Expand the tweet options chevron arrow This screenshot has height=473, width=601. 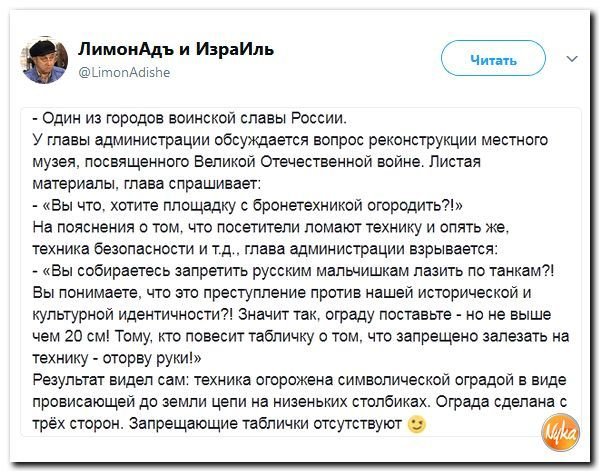click(x=572, y=59)
